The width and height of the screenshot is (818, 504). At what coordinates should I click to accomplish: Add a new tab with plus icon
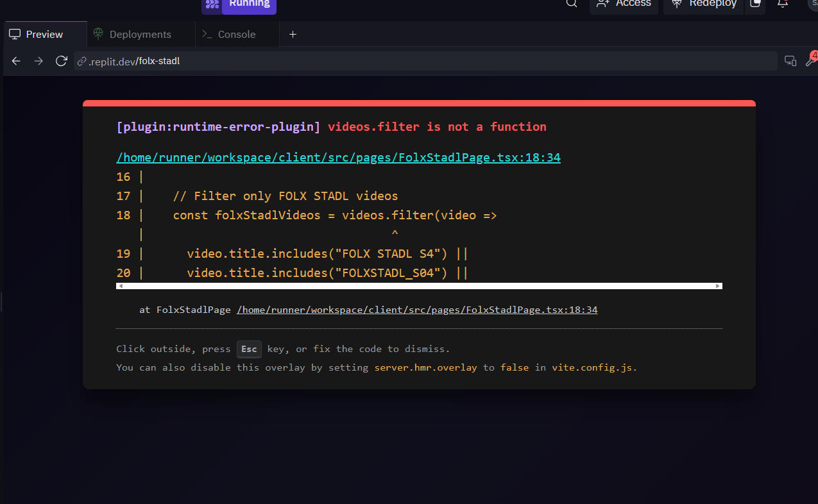(293, 34)
